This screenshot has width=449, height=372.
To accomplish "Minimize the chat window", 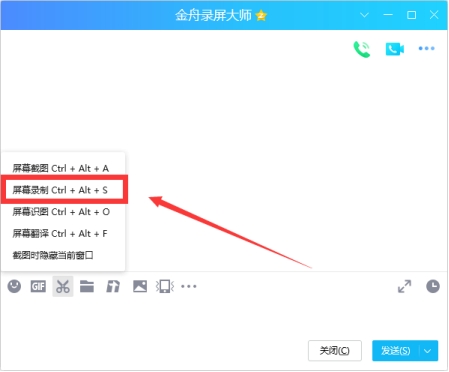I will [x=388, y=15].
